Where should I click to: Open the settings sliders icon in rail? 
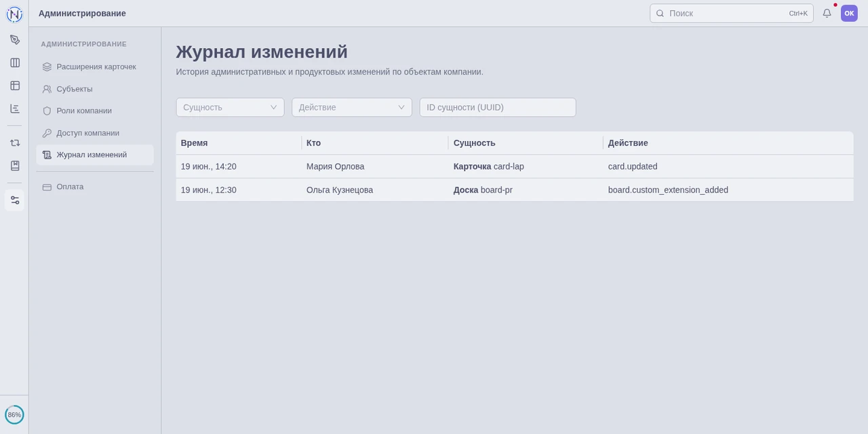[14, 200]
